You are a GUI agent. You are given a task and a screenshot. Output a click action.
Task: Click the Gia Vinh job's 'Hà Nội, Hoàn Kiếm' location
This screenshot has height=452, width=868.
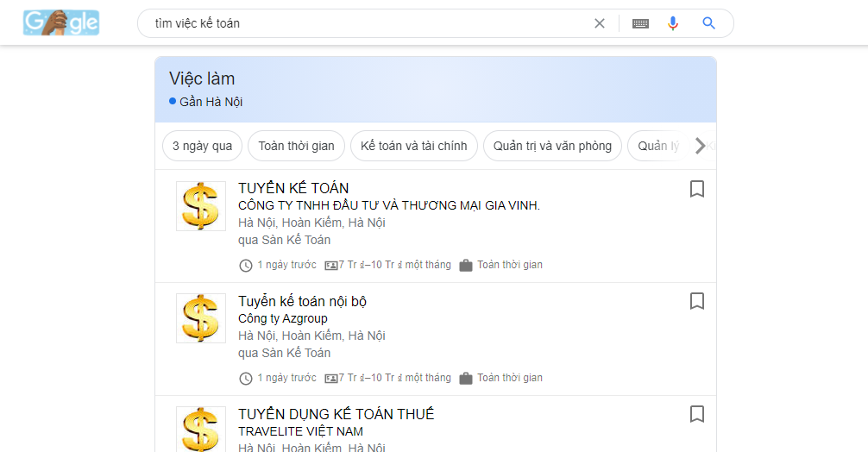[x=311, y=223]
